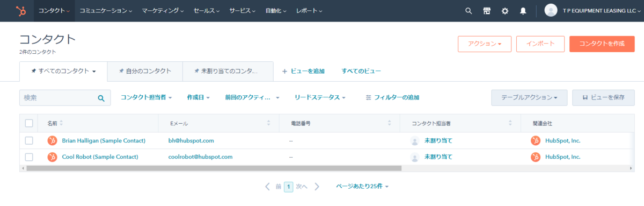Viewport: 644px width, 206px height.
Task: Click the HubSpot icon beside Brian Halligan
Action: (x=52, y=140)
